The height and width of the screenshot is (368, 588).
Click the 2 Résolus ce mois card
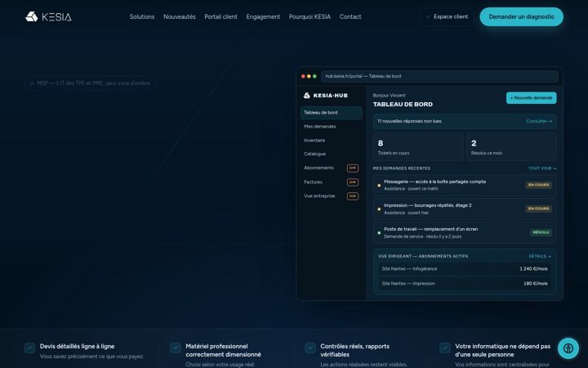coord(511,147)
